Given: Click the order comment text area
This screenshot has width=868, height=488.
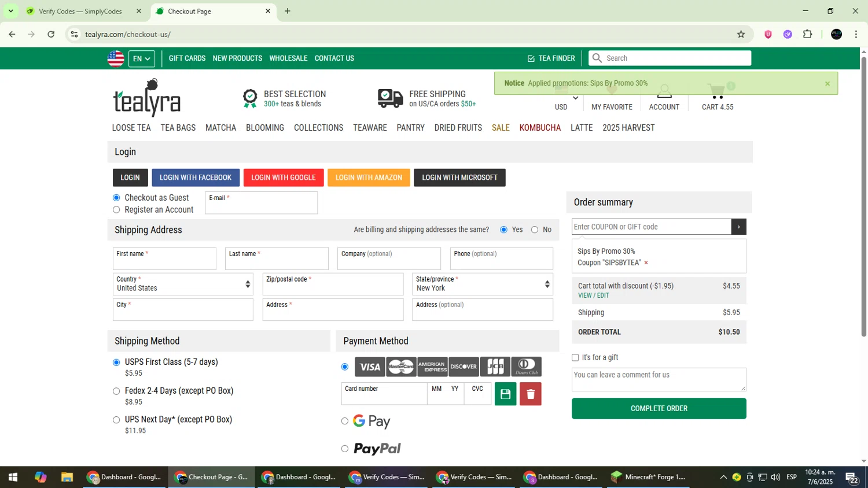Looking at the screenshot, I should (x=659, y=379).
